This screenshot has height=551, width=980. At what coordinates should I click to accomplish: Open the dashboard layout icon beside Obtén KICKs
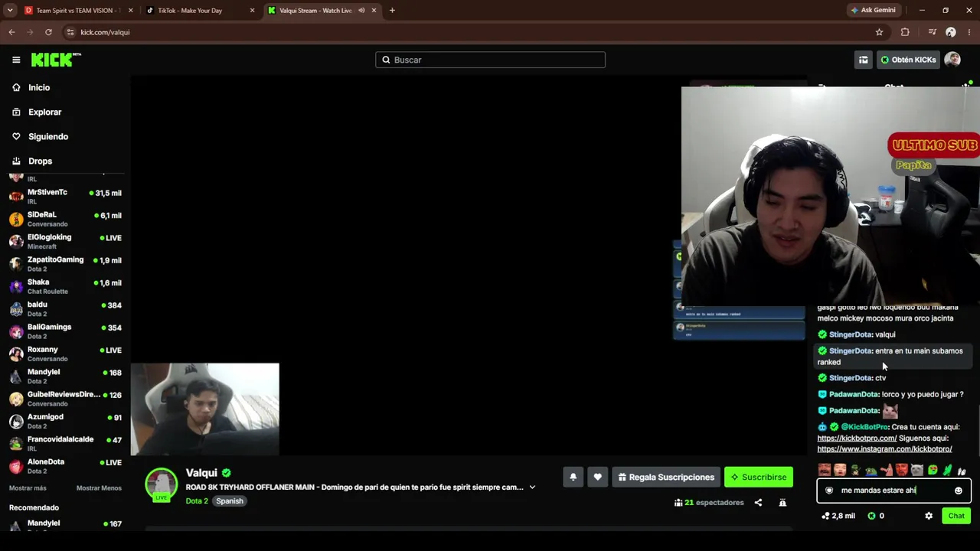pyautogui.click(x=863, y=60)
